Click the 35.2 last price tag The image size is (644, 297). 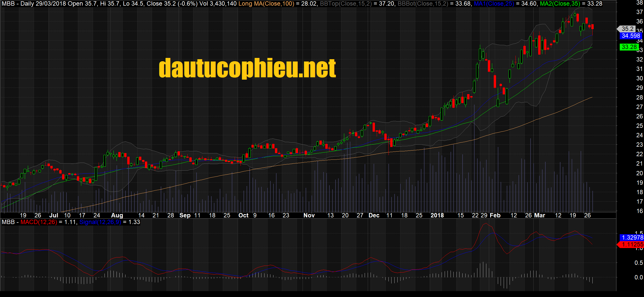pos(626,29)
